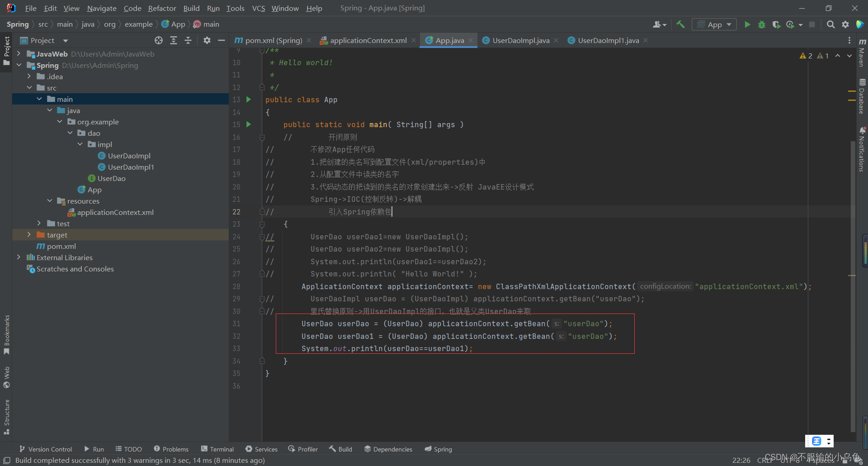Expand all in Project panel
The image size is (868, 466).
click(x=173, y=40)
